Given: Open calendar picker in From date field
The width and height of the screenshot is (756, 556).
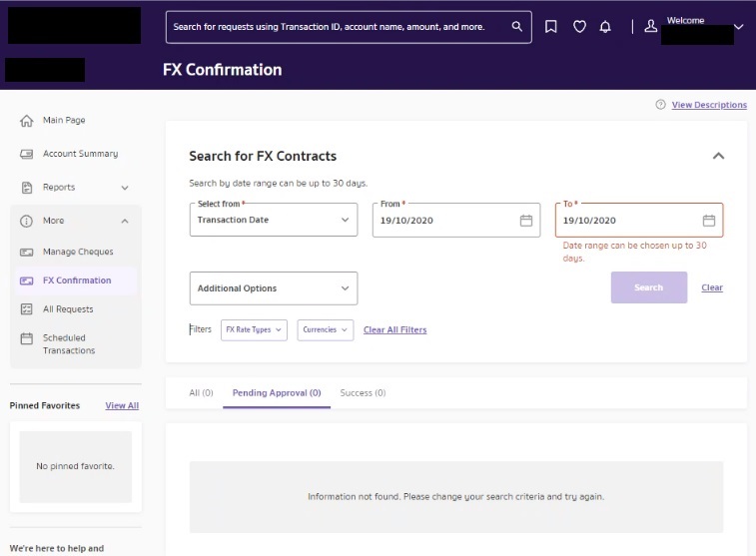Looking at the screenshot, I should (x=526, y=221).
